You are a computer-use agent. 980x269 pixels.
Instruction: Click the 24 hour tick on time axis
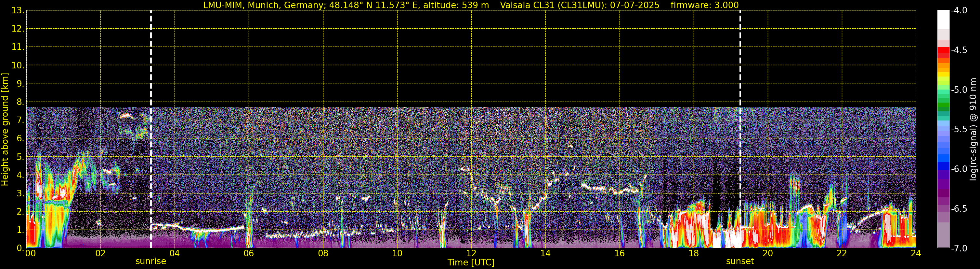pos(916,253)
